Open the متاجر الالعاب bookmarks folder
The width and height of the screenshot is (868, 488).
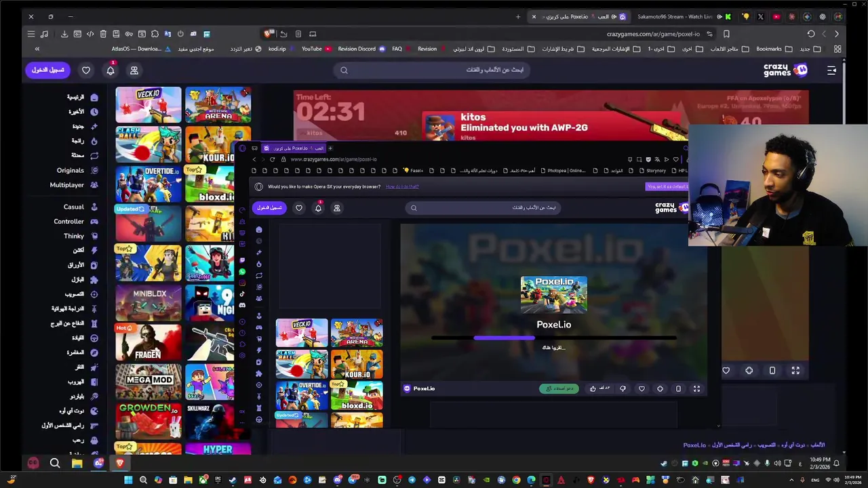tap(730, 49)
